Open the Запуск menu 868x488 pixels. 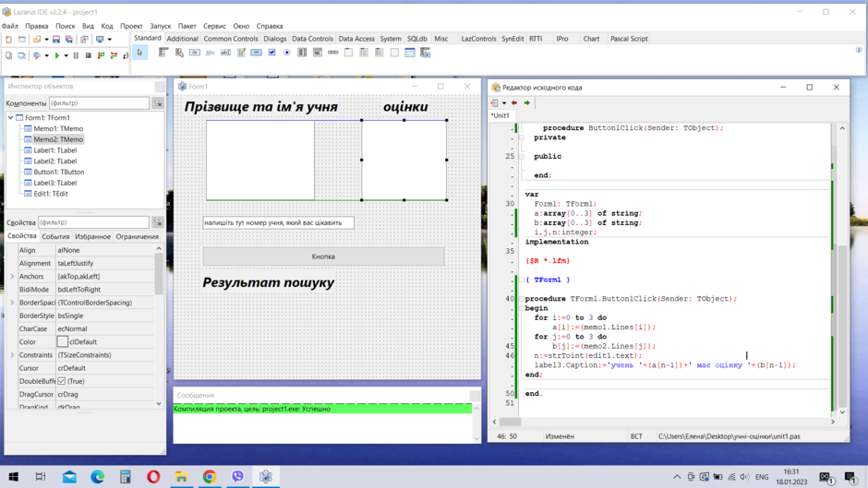click(x=161, y=26)
